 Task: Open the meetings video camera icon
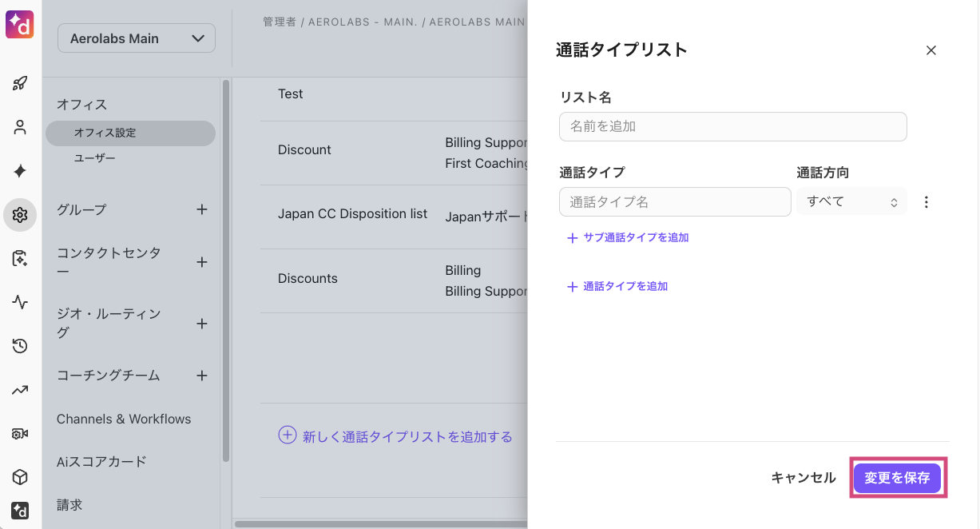pyautogui.click(x=19, y=433)
